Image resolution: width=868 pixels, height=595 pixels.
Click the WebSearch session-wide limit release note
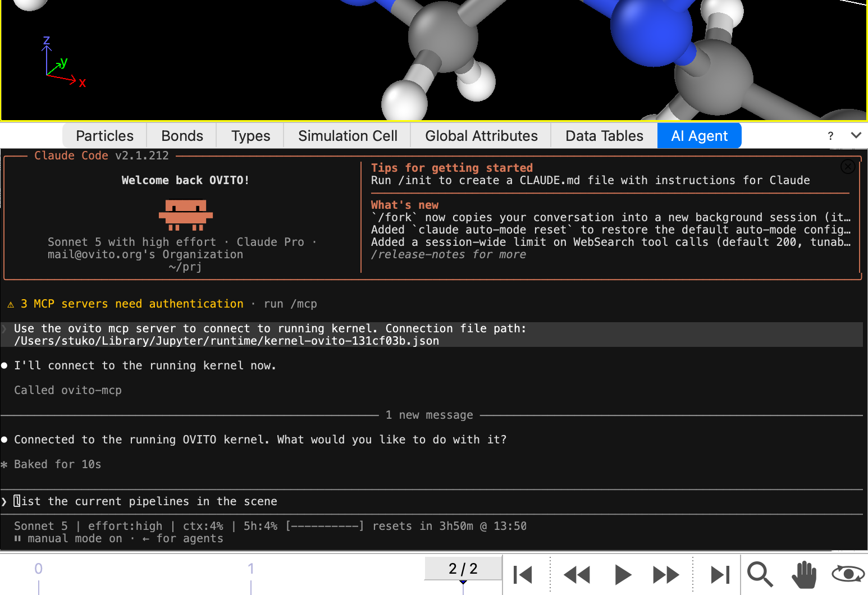click(x=611, y=242)
